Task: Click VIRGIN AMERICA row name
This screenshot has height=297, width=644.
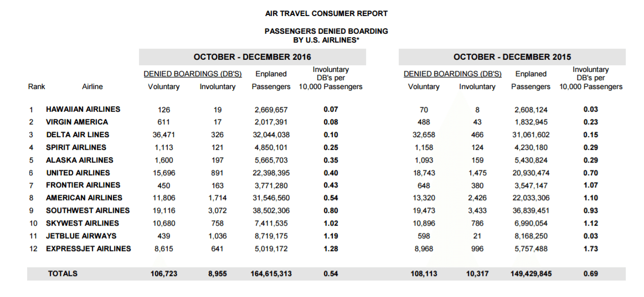Action: (77, 122)
